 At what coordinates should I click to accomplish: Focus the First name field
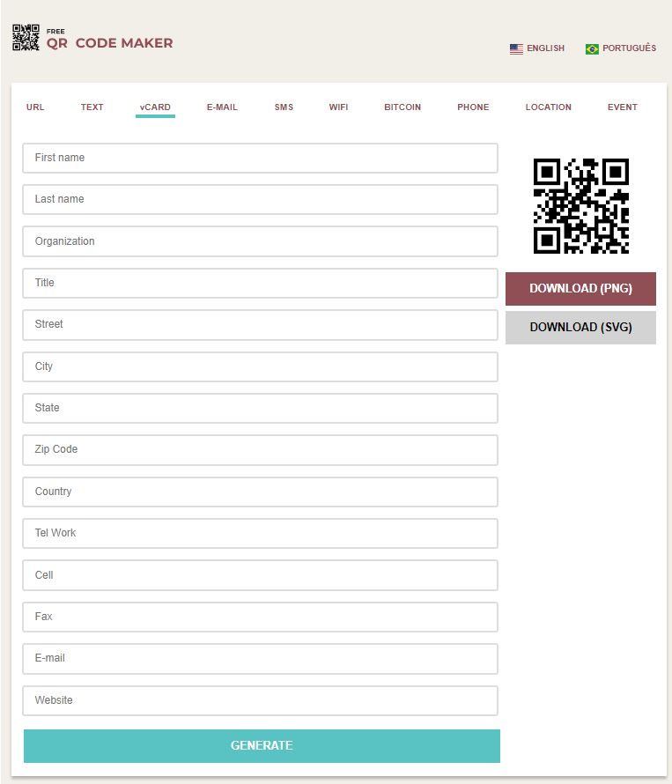pyautogui.click(x=260, y=158)
